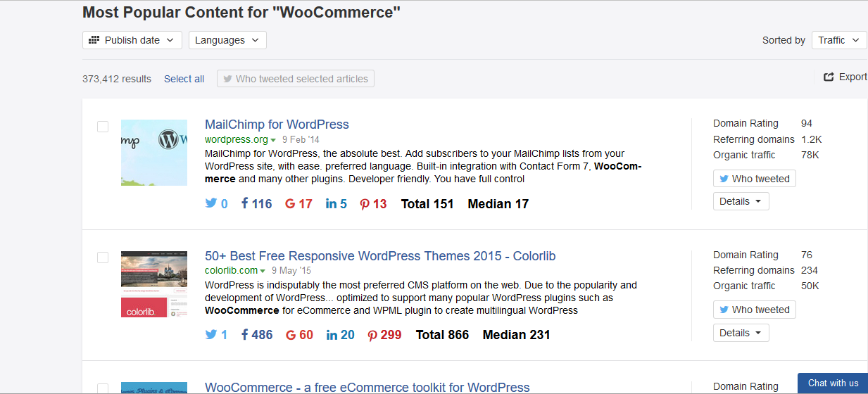Click the 9 May '15 date
The height and width of the screenshot is (394, 868).
click(x=291, y=270)
